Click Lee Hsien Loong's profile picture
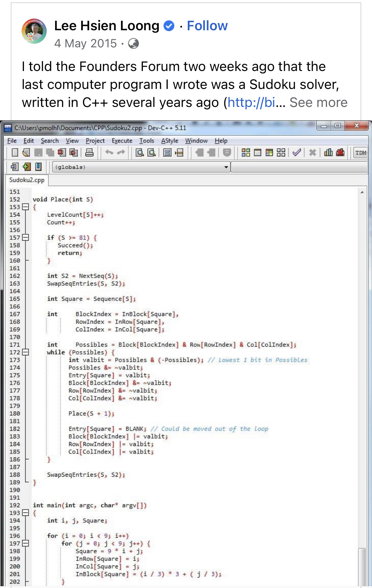Viewport: 372px width, 588px height. (x=34, y=31)
